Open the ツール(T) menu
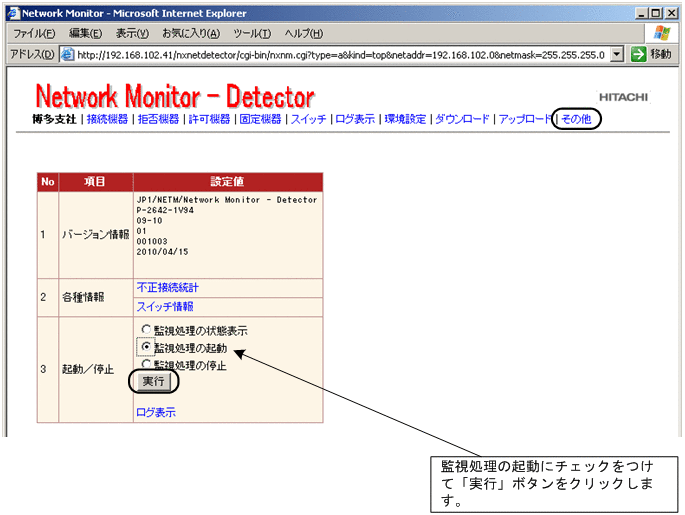Screen dimensions: 685x515 coord(252,34)
